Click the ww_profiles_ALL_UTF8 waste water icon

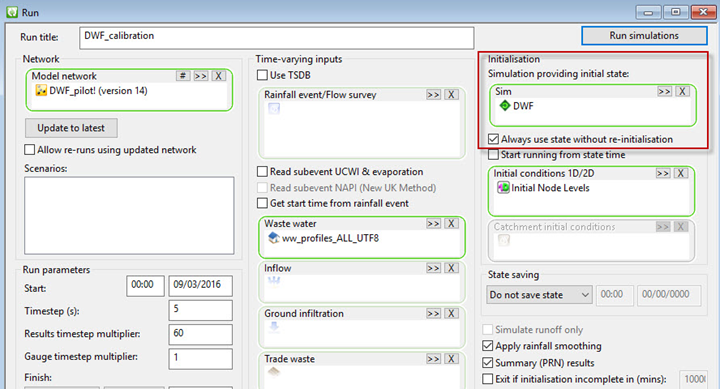coord(274,238)
